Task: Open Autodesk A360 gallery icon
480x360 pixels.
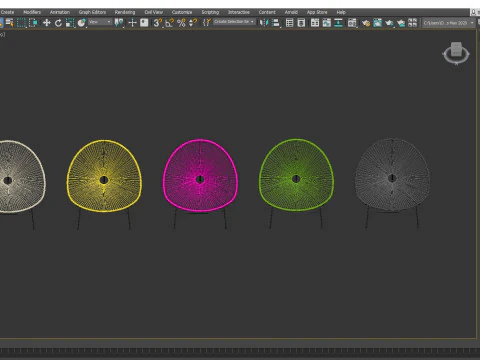Action: click(413, 23)
